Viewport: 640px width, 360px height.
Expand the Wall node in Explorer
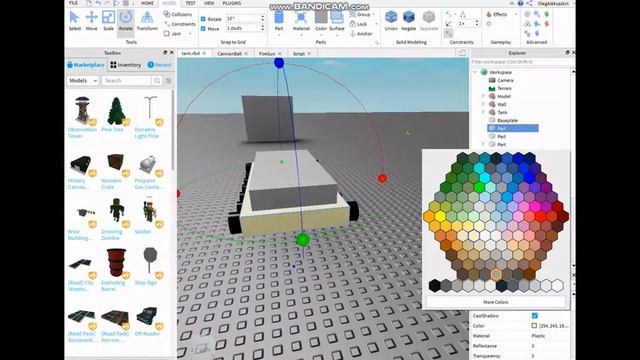(483, 104)
